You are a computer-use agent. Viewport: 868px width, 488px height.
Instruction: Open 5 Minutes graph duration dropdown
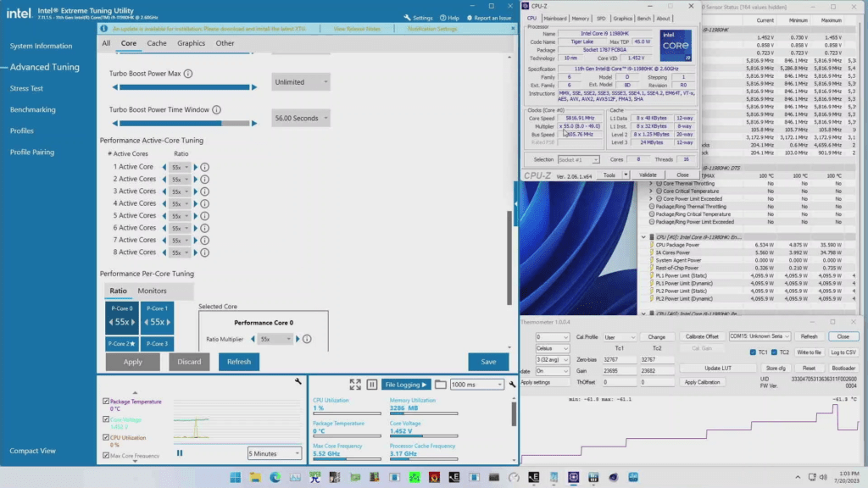275,454
